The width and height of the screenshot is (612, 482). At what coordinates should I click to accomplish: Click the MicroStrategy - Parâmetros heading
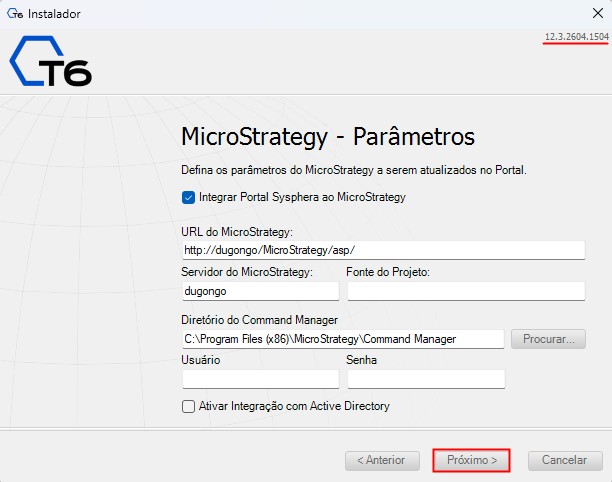click(328, 137)
